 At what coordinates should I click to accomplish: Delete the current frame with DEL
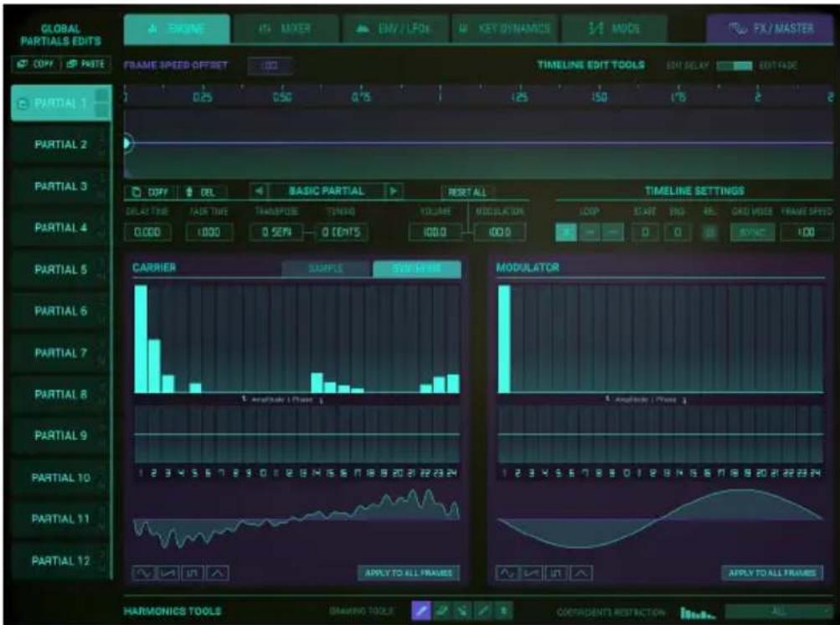click(x=202, y=192)
